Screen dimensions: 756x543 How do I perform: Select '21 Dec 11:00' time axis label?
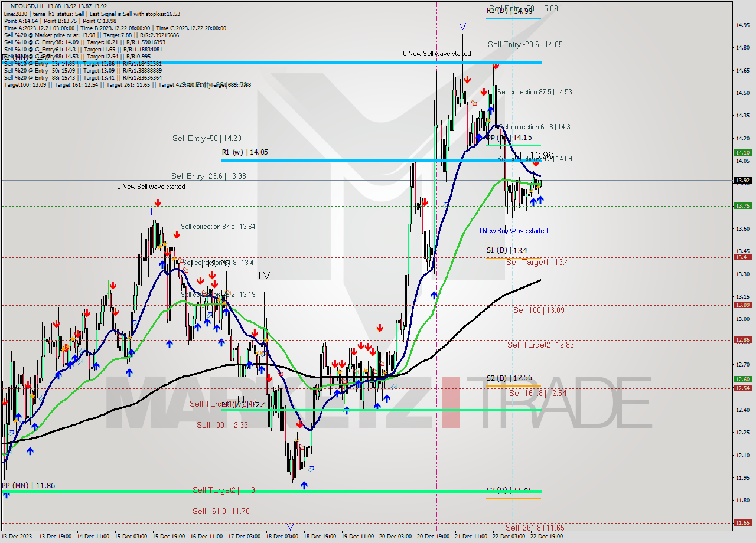(471, 537)
